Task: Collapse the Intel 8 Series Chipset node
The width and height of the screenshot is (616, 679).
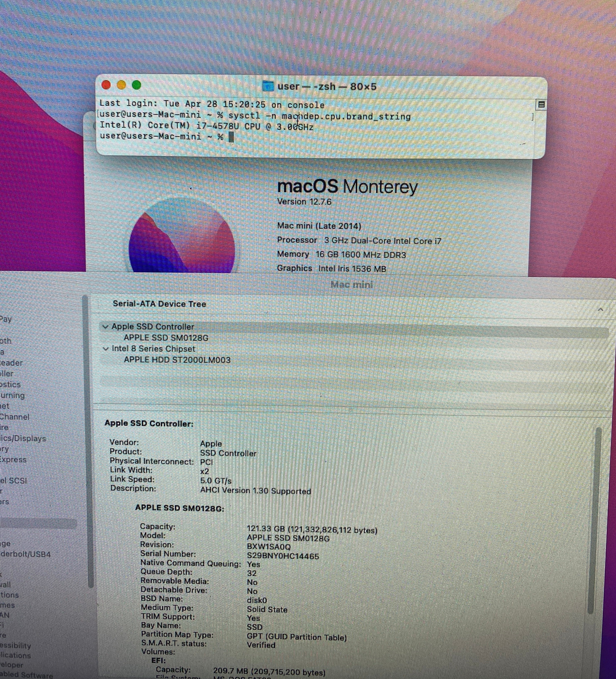Action: tap(106, 349)
